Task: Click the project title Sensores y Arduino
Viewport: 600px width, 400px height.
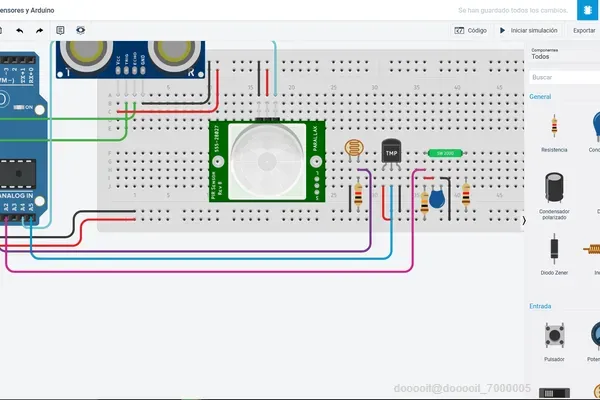Action: (27, 10)
